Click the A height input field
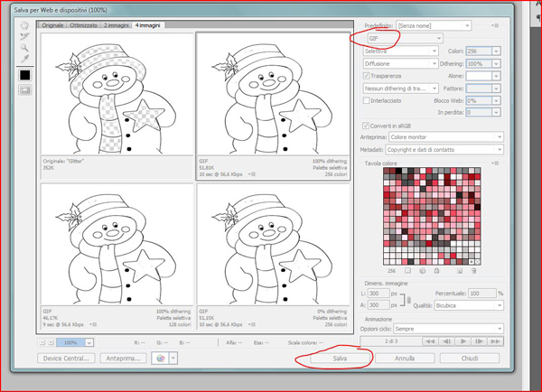 (x=378, y=305)
